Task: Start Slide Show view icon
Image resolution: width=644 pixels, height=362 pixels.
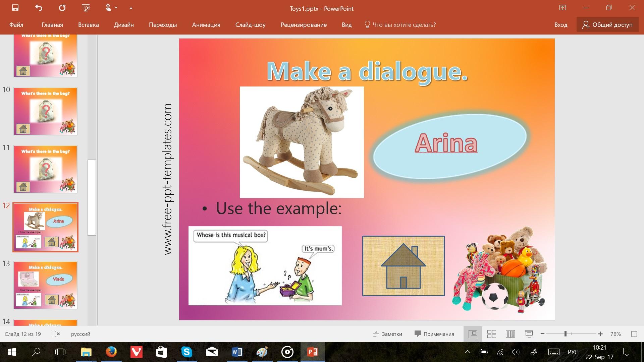Action: click(529, 334)
